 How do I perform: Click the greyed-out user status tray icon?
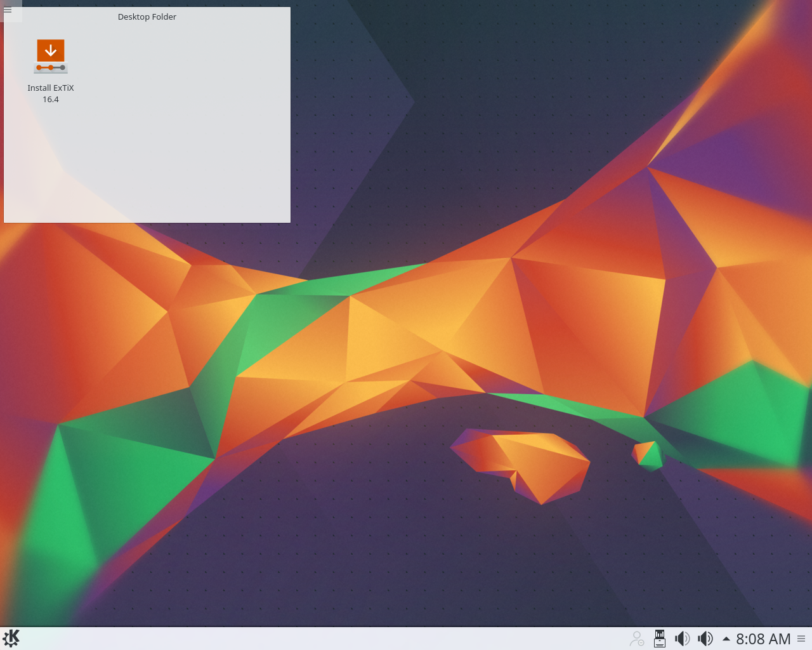[x=637, y=639]
